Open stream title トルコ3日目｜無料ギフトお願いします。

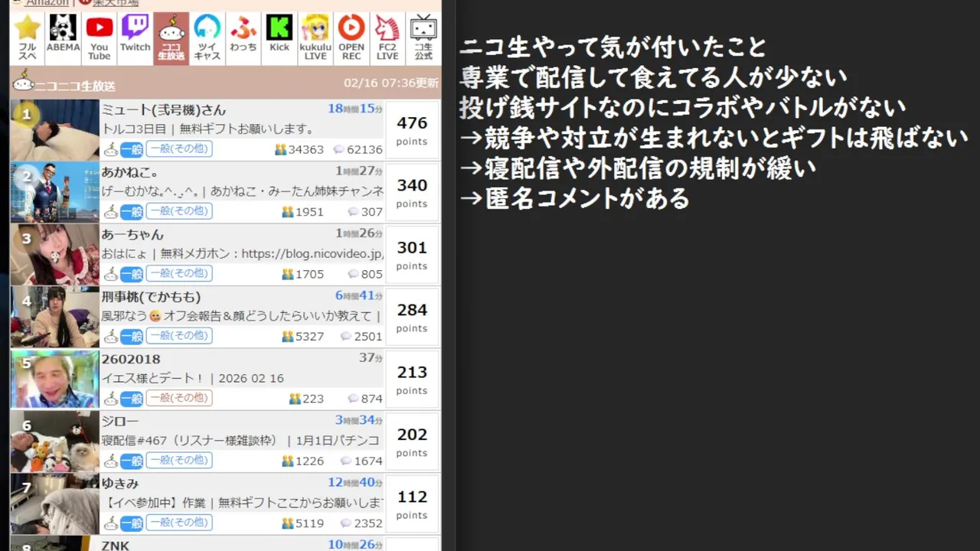point(208,129)
